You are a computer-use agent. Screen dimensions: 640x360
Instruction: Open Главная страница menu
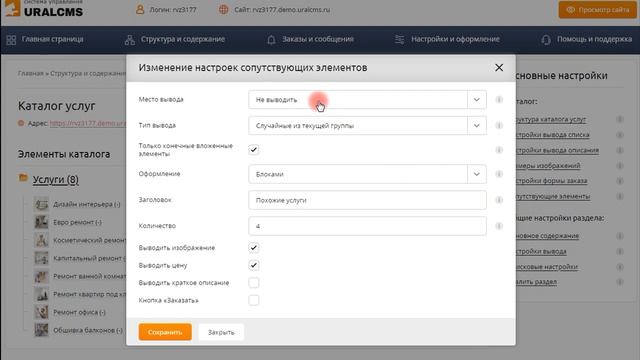(45, 40)
